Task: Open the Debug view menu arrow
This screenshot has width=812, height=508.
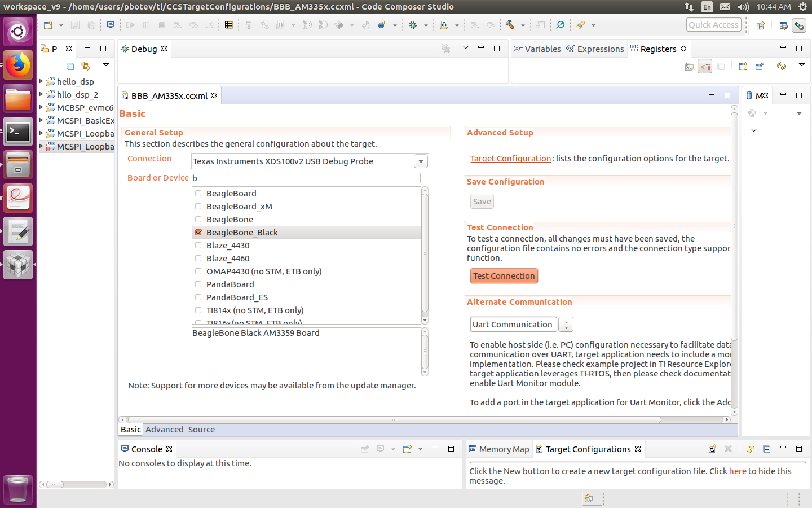Action: click(x=466, y=47)
